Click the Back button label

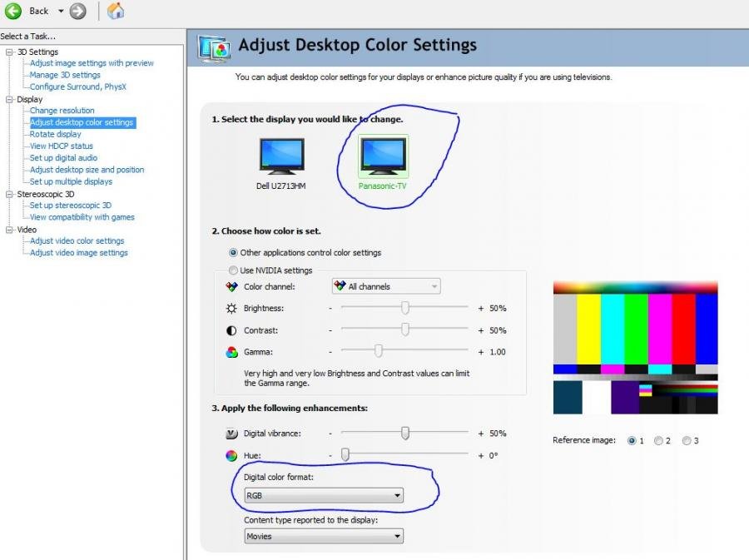38,11
